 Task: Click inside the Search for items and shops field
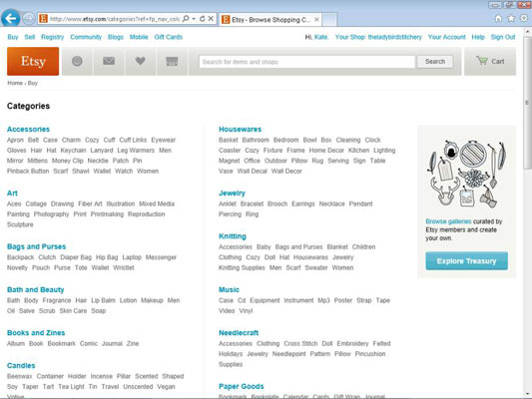tap(306, 62)
